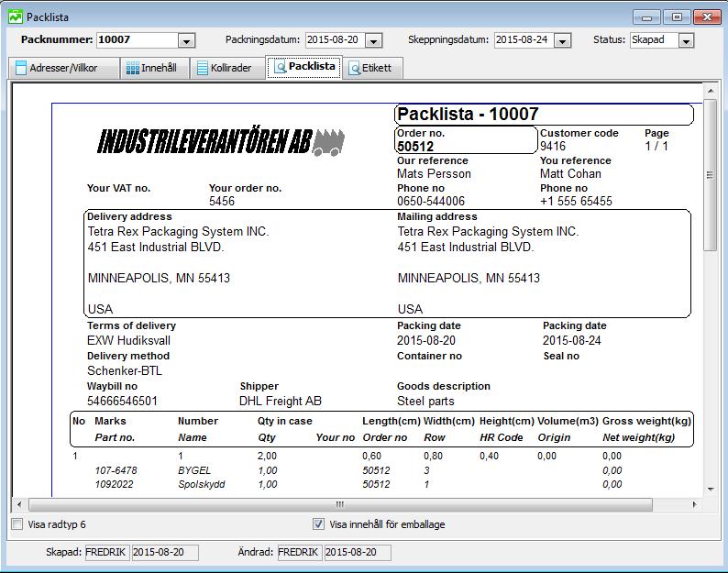
Task: Click the horizontal scrollbar right arrow
Action: click(695, 504)
